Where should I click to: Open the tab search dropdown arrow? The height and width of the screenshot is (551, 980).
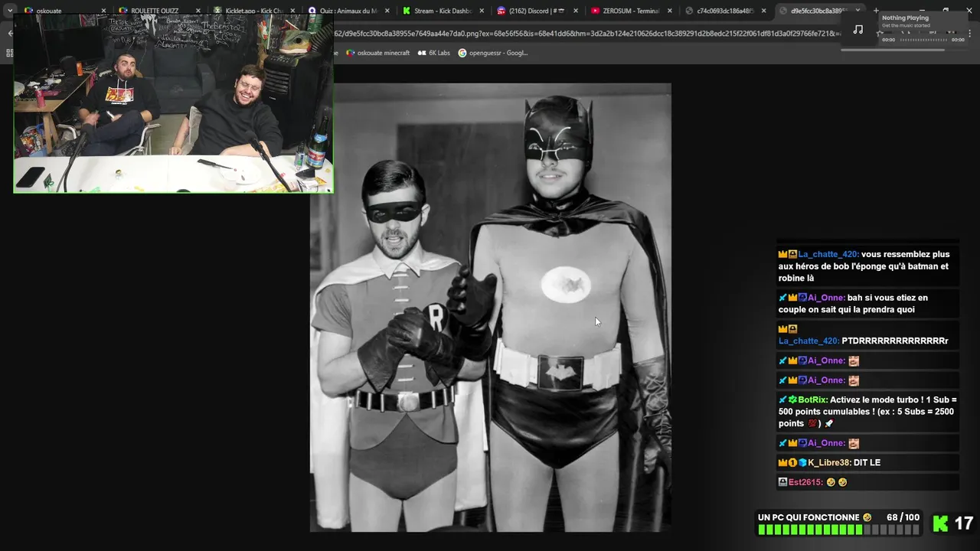10,11
